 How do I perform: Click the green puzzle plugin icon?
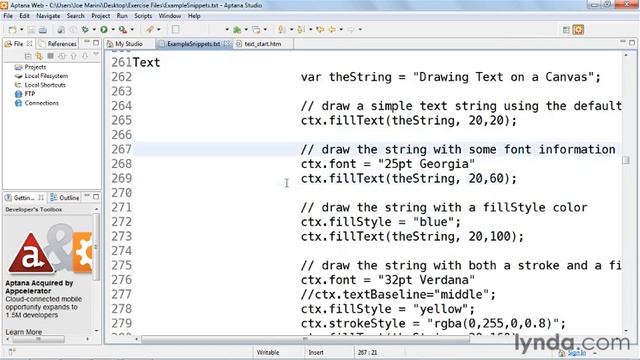coord(237,29)
